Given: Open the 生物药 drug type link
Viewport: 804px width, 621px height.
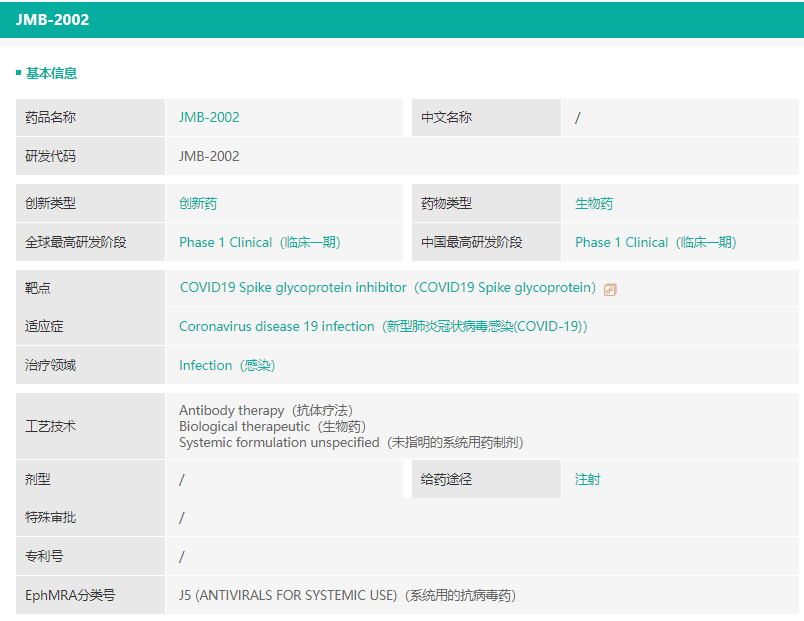Looking at the screenshot, I should [594, 203].
